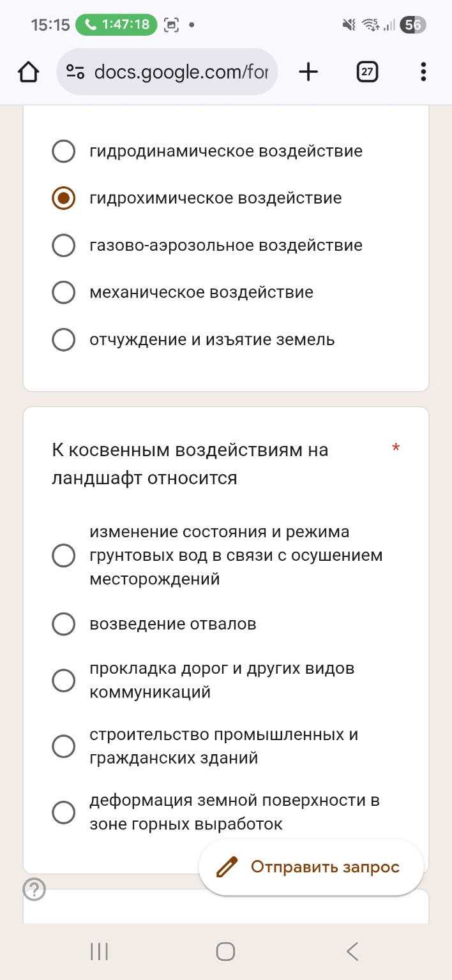Open the tab switcher showing 27 tabs
Viewport: 452px width, 980px height.
tap(367, 71)
